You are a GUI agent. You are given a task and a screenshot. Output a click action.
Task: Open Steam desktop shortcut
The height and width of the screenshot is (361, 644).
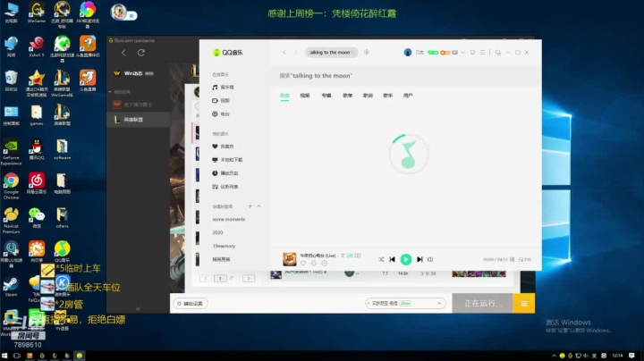pyautogui.click(x=11, y=286)
